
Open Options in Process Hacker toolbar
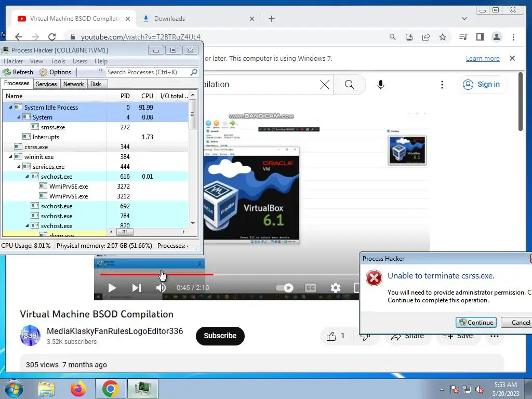pyautogui.click(x=55, y=72)
